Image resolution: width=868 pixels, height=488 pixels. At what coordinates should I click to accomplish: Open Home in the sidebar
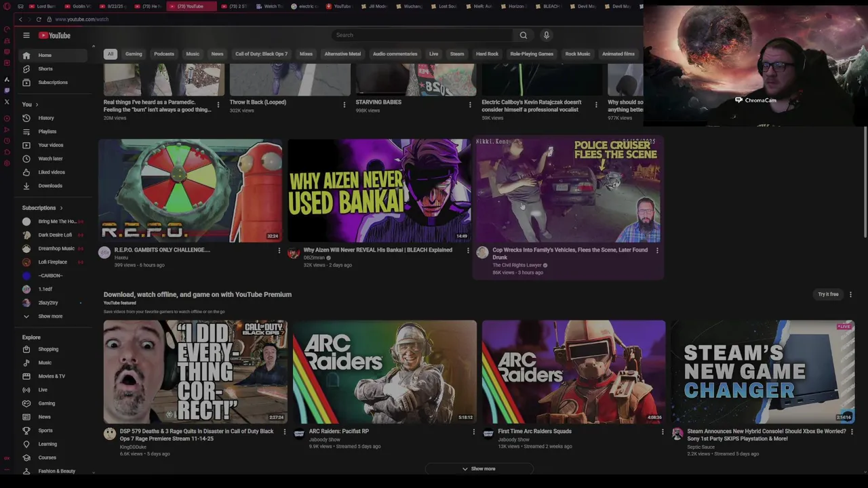52,55
